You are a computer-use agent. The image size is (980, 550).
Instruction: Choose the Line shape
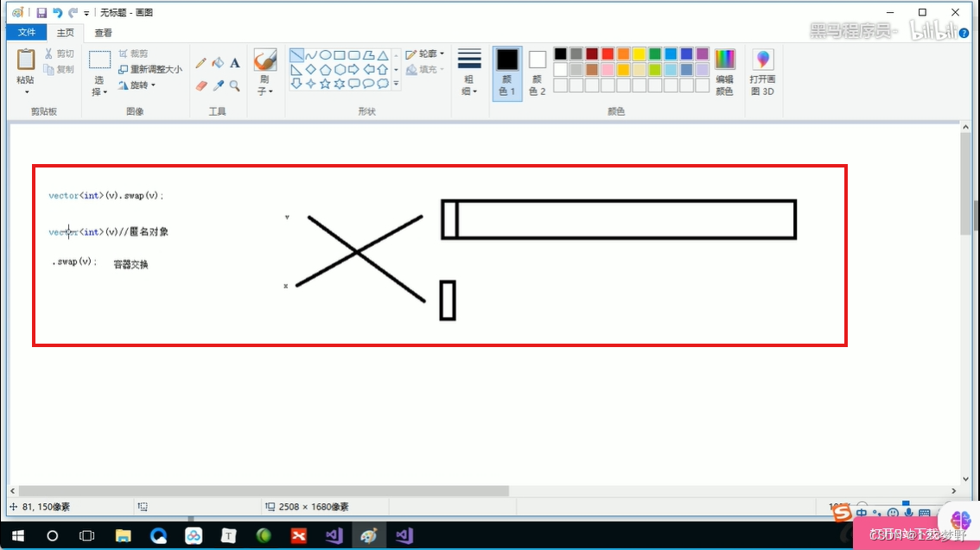pyautogui.click(x=296, y=55)
